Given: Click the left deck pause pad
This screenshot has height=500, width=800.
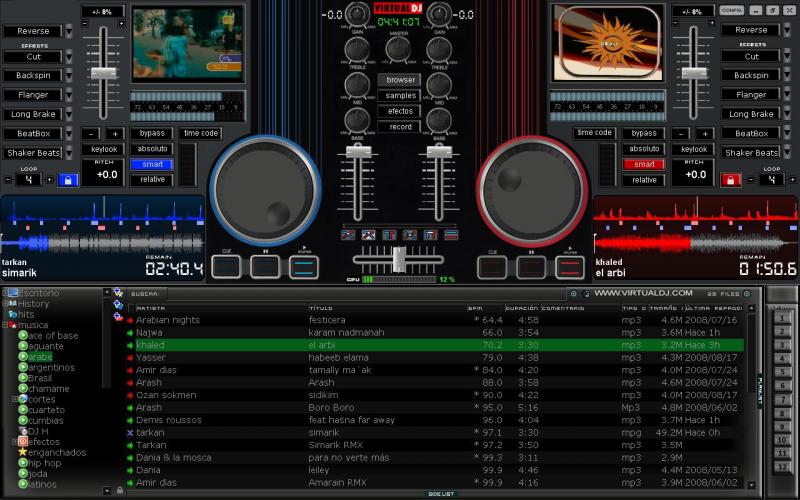Looking at the screenshot, I should coord(265,266).
